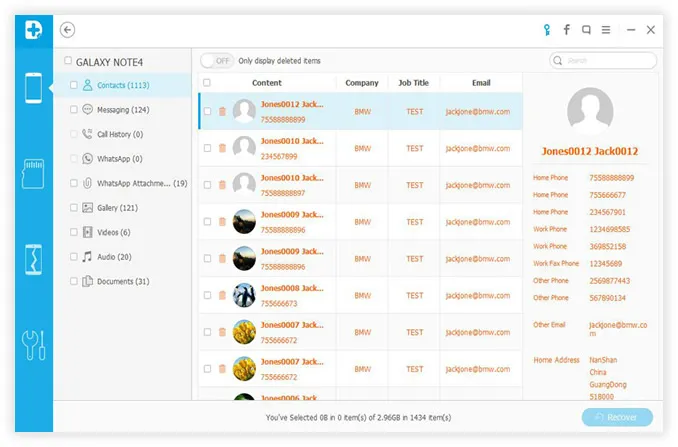Click the key registration icon
The image size is (678, 447).
[546, 30]
